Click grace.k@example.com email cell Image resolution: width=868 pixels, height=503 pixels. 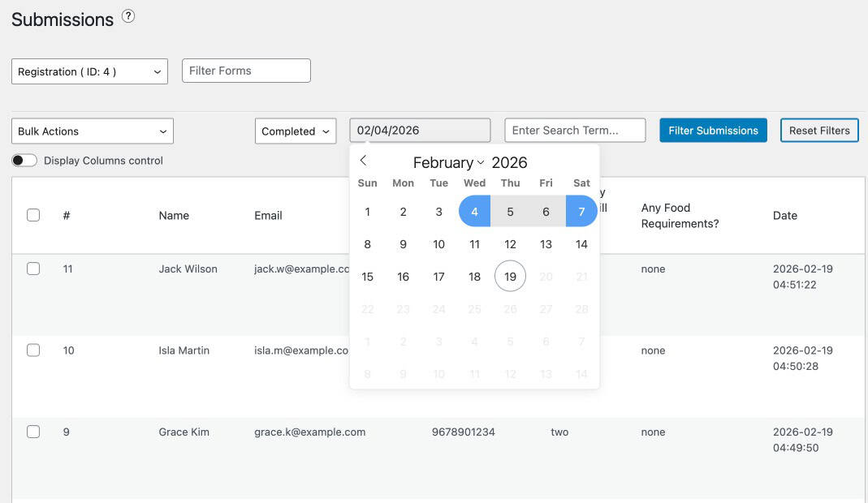(309, 432)
